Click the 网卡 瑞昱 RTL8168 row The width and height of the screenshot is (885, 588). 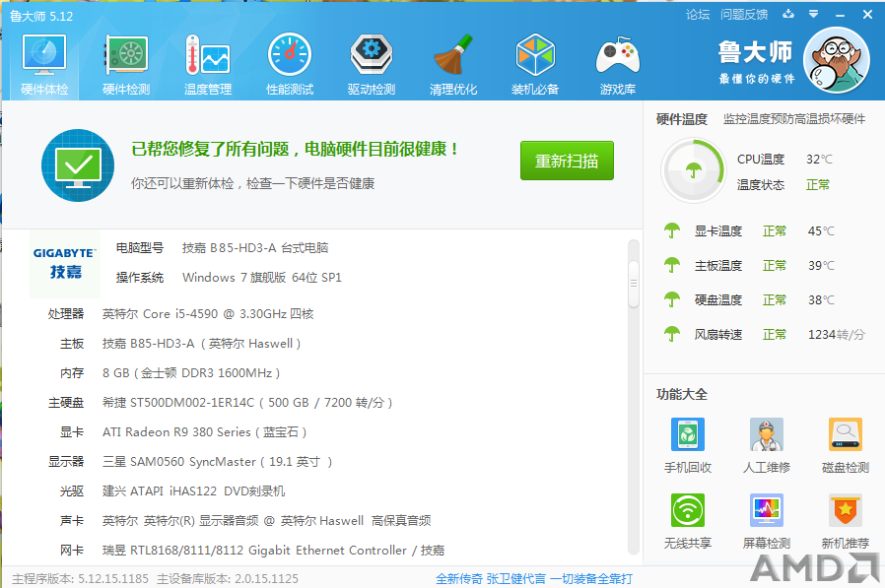[252, 551]
